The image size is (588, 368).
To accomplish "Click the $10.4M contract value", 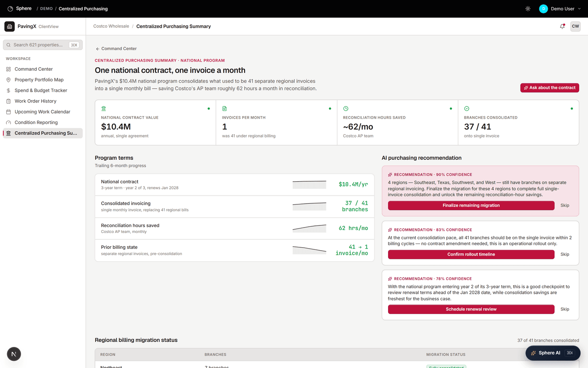I will [116, 127].
